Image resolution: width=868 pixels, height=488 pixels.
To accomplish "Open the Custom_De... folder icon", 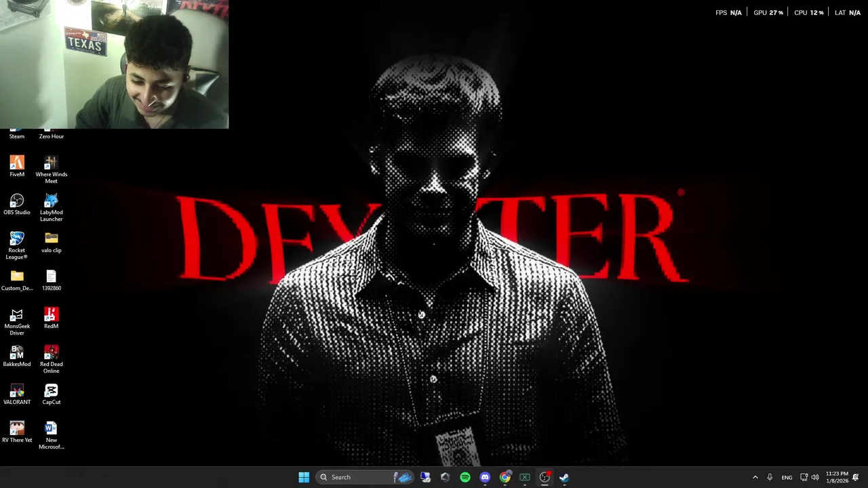I will pos(17,281).
